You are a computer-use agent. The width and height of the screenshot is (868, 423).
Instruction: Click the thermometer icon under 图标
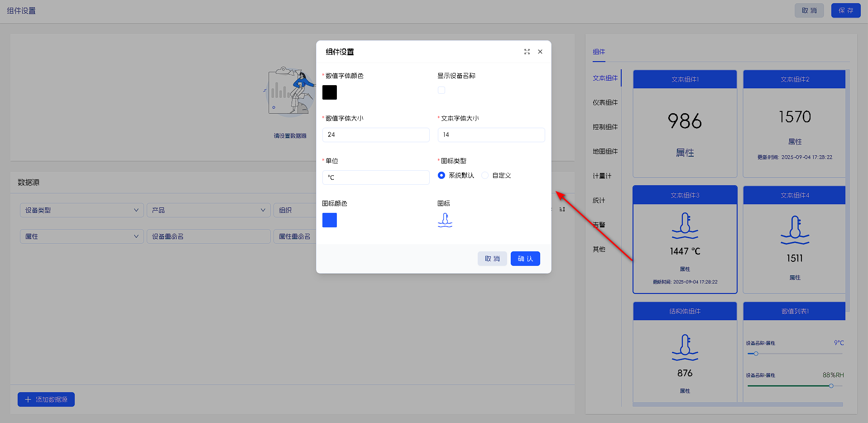point(445,220)
